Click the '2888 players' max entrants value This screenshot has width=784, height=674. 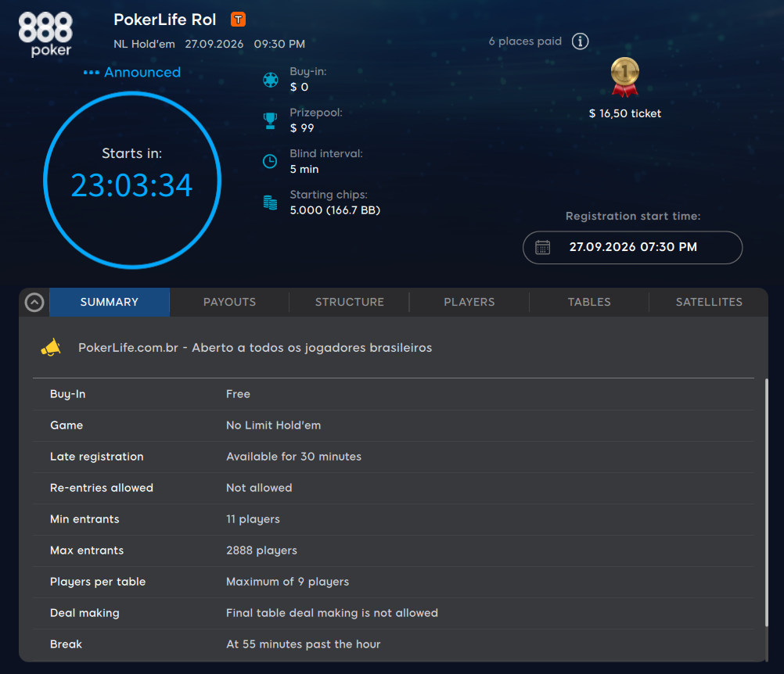click(x=261, y=550)
